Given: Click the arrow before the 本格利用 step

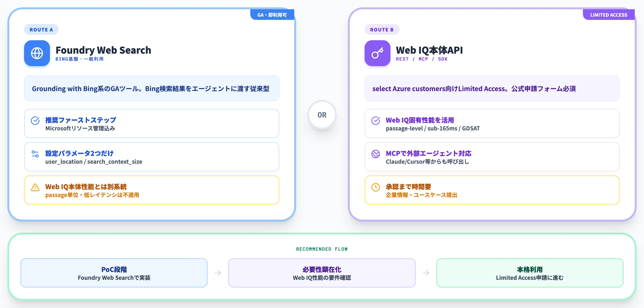Looking at the screenshot, I should [426, 273].
